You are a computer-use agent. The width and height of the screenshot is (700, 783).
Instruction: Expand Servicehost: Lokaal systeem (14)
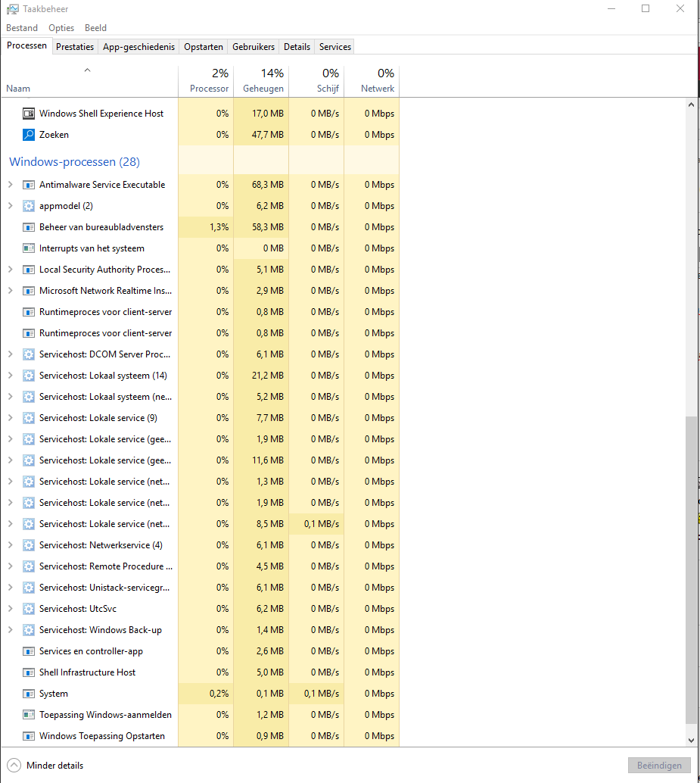[x=11, y=376]
